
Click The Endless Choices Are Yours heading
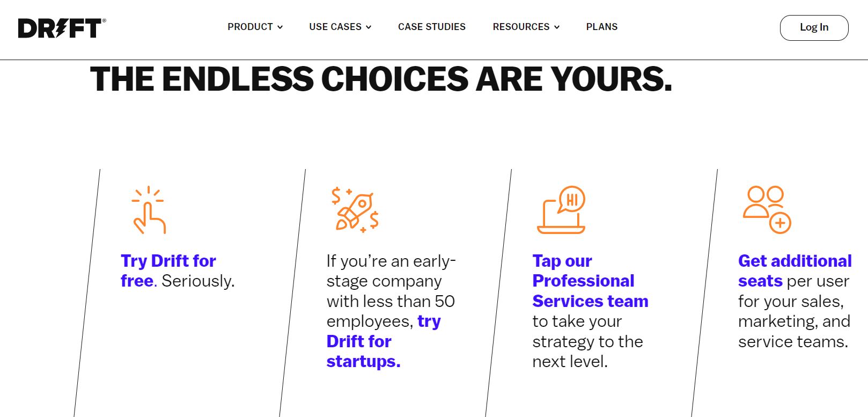pos(381,79)
